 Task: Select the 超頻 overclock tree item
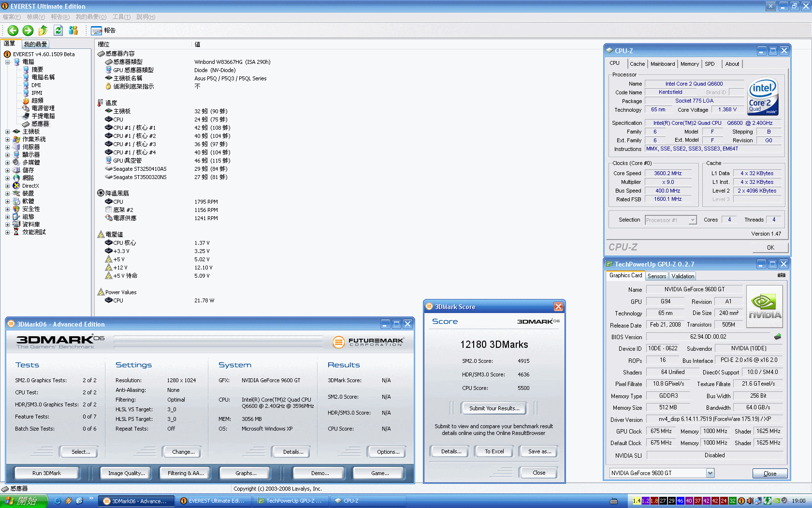tap(37, 101)
